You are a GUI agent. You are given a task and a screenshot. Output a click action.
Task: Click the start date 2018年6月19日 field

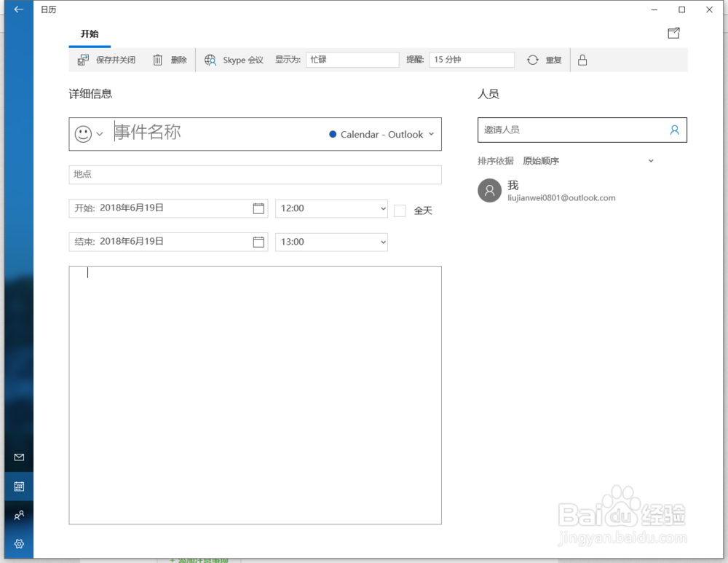(x=168, y=208)
